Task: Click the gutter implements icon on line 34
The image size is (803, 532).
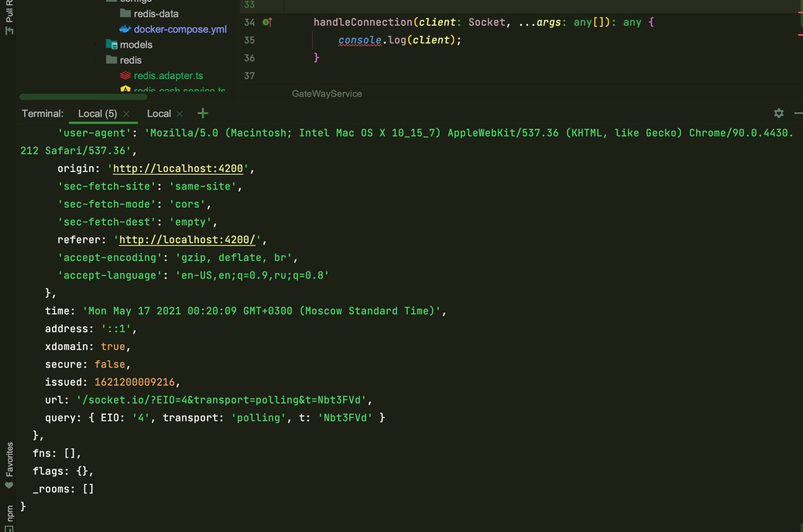Action: pos(267,22)
